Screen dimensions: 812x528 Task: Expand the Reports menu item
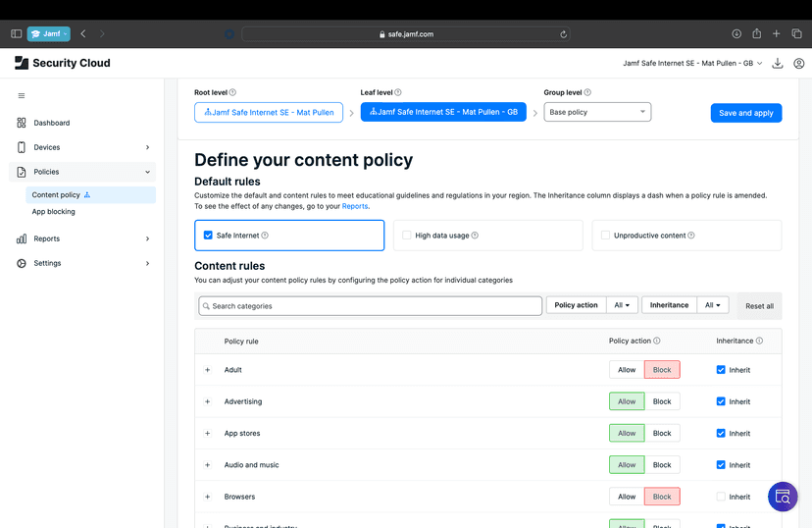(82, 238)
